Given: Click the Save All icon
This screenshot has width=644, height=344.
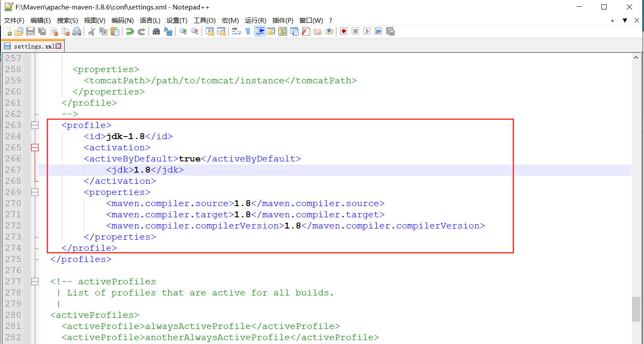Looking at the screenshot, I should click(42, 31).
